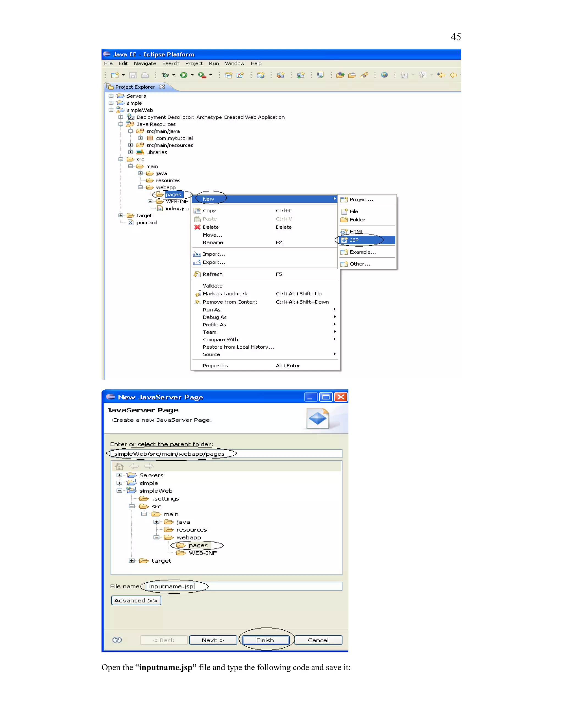Open Team submenu in context menu

(265, 332)
